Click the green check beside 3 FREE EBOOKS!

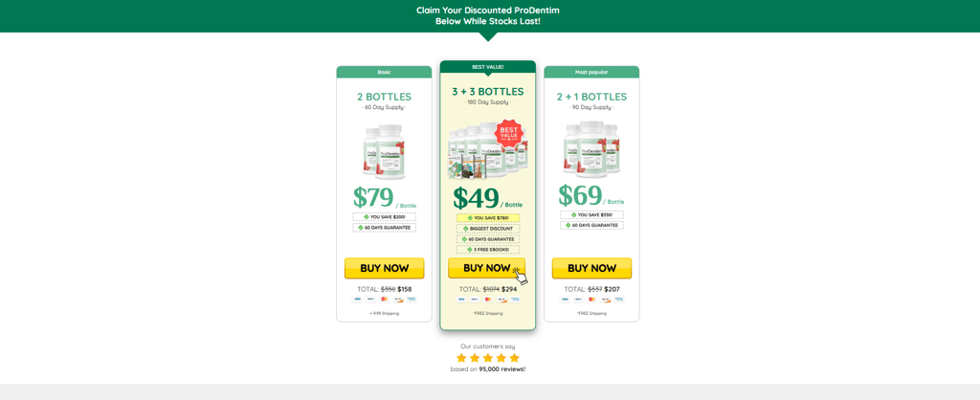469,250
